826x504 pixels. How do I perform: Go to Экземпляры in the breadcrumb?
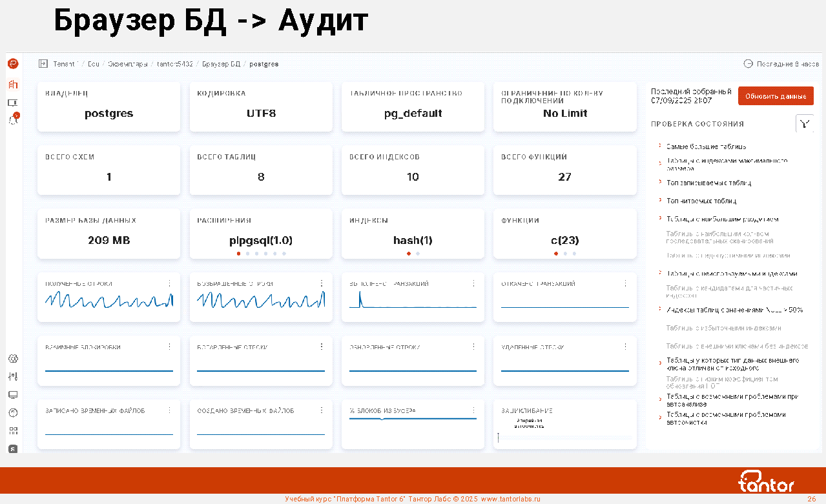coord(129,64)
